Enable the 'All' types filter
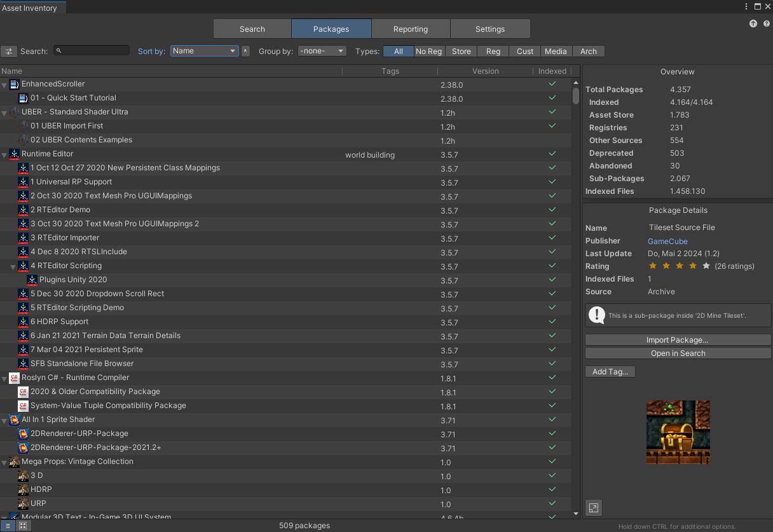Screen dimensions: 773x532 (x=398, y=51)
